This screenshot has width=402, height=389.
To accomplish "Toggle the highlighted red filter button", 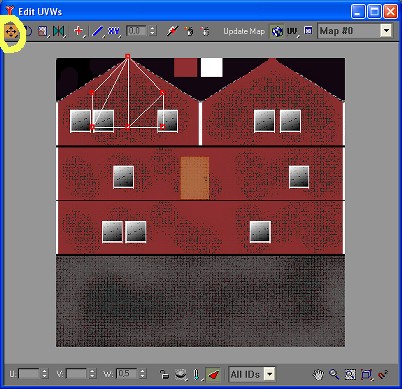I will (213, 374).
